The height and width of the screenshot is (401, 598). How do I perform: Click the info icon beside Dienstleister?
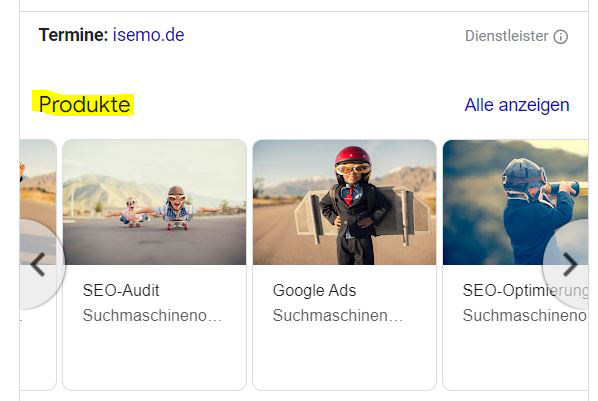561,37
